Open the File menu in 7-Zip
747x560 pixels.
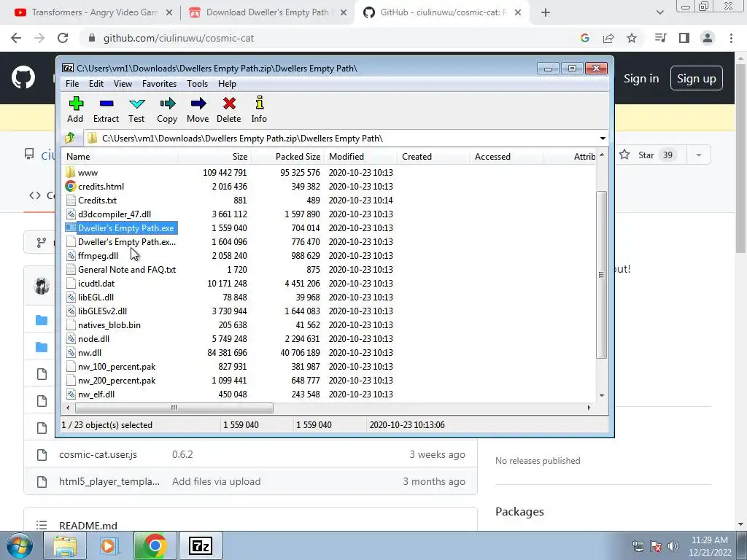point(72,84)
